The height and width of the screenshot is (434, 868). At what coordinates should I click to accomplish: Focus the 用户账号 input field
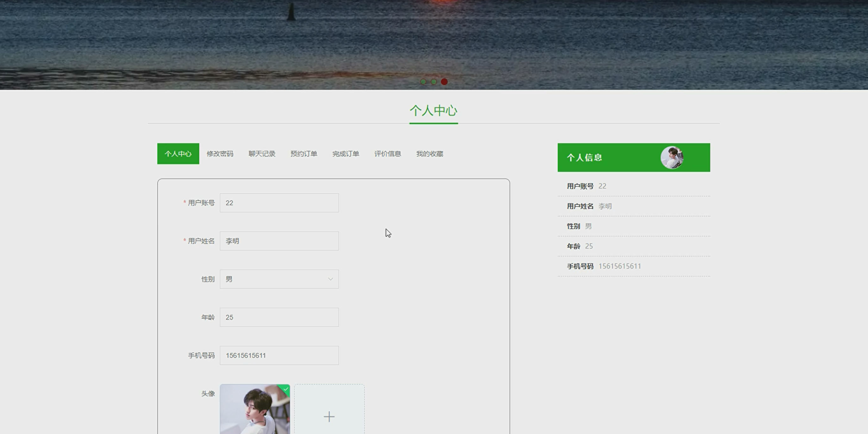click(279, 203)
